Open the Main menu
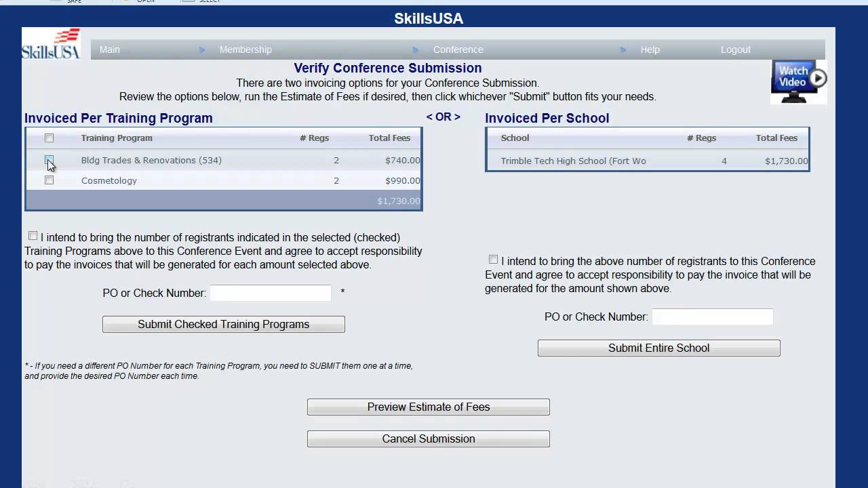Image resolution: width=868 pixels, height=488 pixels. pos(110,49)
